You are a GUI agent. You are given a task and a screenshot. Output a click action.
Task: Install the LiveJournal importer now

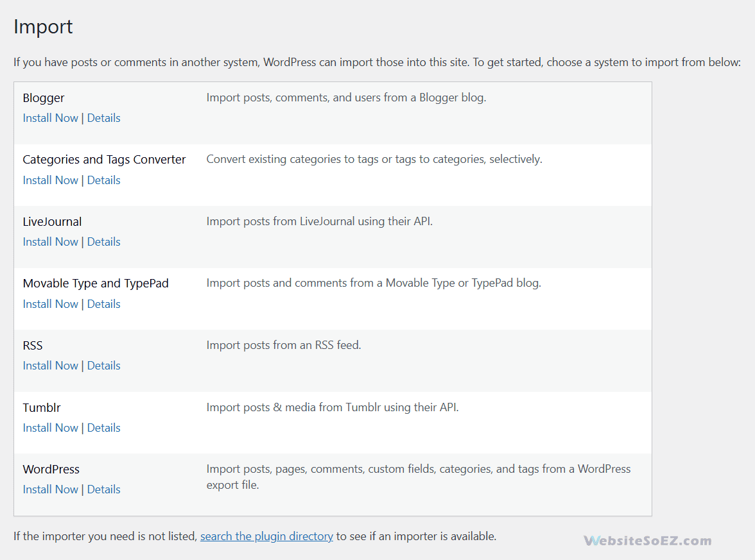pyautogui.click(x=50, y=241)
